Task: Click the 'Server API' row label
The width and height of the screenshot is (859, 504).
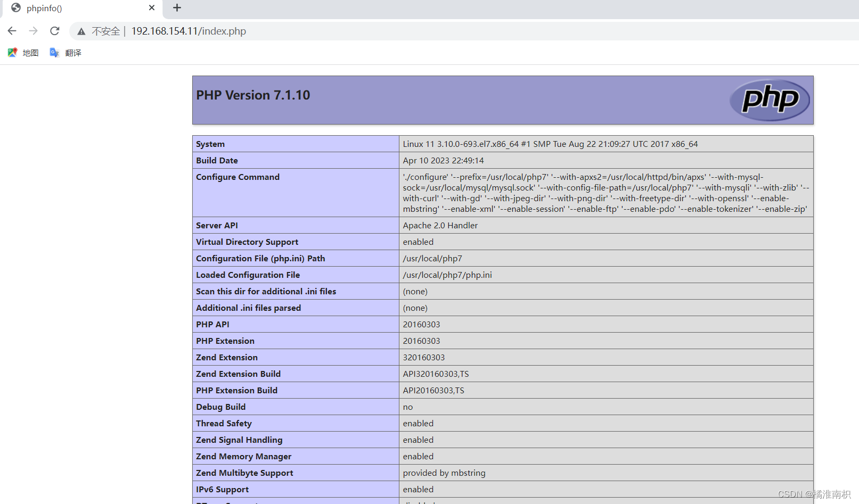Action: [217, 226]
